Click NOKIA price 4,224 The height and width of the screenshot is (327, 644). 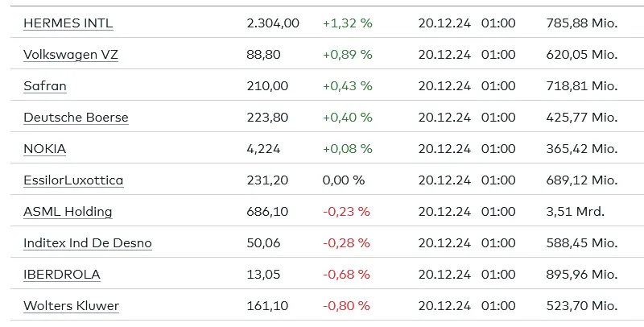[263, 149]
